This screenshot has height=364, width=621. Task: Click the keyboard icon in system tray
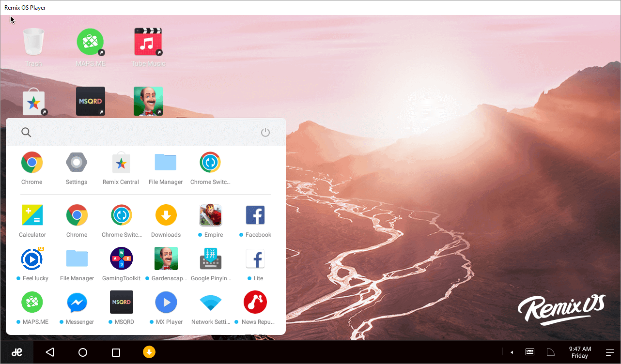530,352
